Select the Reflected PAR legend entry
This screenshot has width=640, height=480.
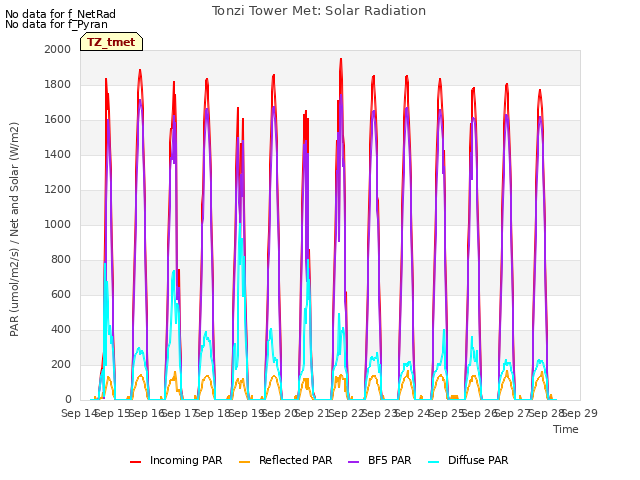286,460
